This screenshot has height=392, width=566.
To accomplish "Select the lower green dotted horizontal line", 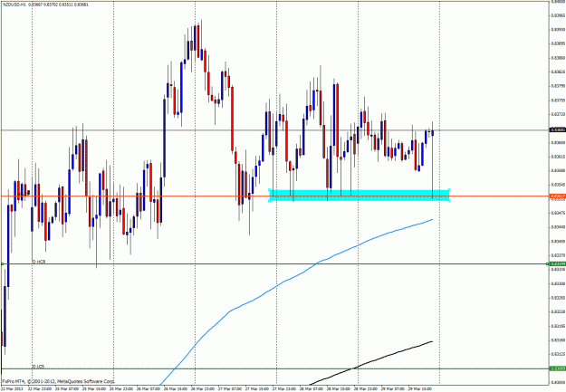I will (274, 368).
